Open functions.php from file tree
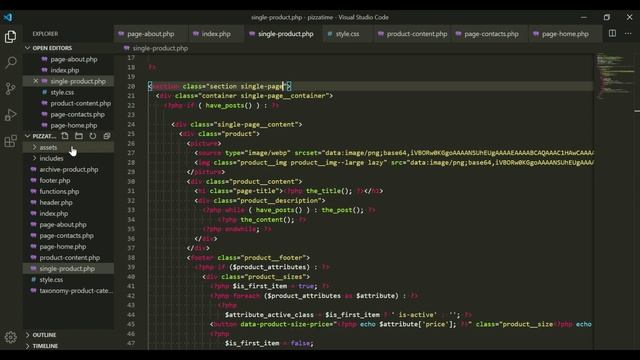 point(68,191)
